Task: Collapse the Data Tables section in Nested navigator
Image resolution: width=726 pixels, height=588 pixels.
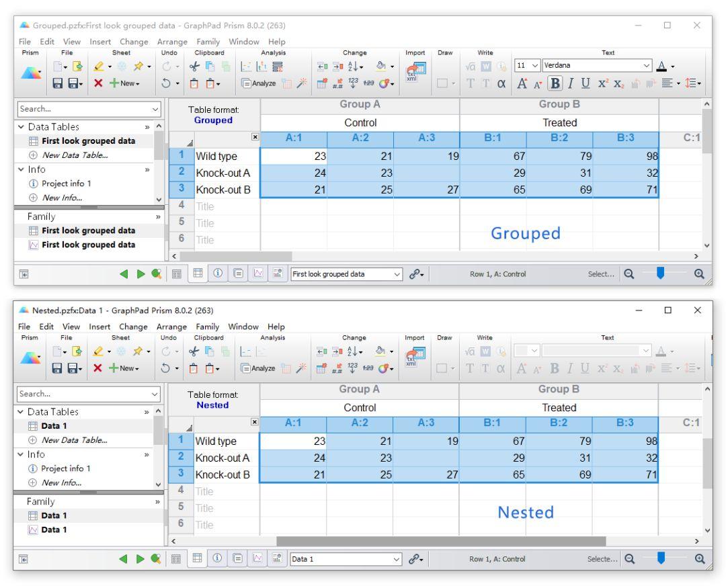Action: coord(20,411)
